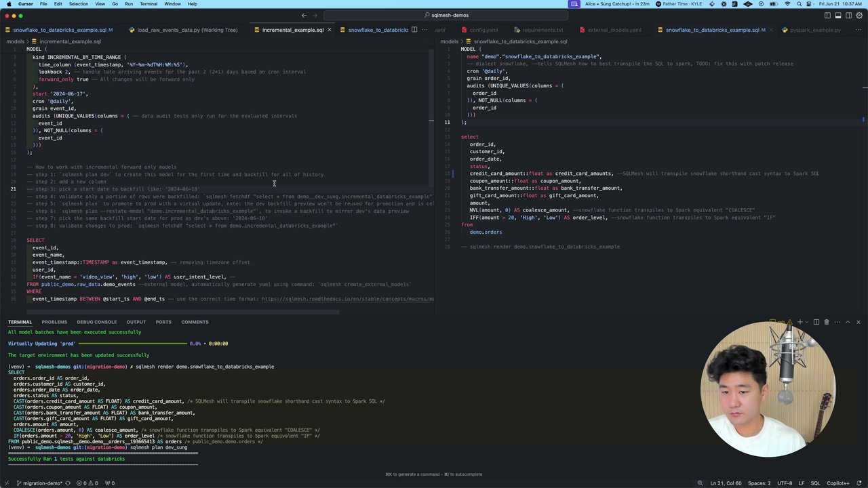The image size is (868, 488).
Task: Click terminal input line sqlmesh plan dev_sung
Action: tap(159, 447)
